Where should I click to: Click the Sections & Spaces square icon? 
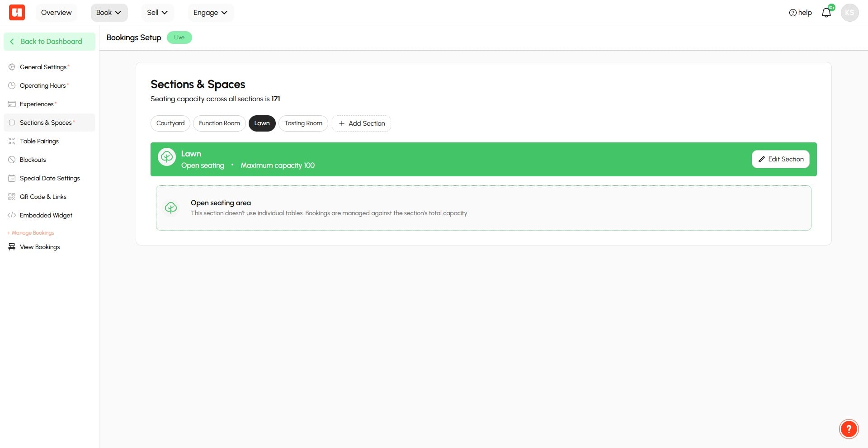point(12,123)
